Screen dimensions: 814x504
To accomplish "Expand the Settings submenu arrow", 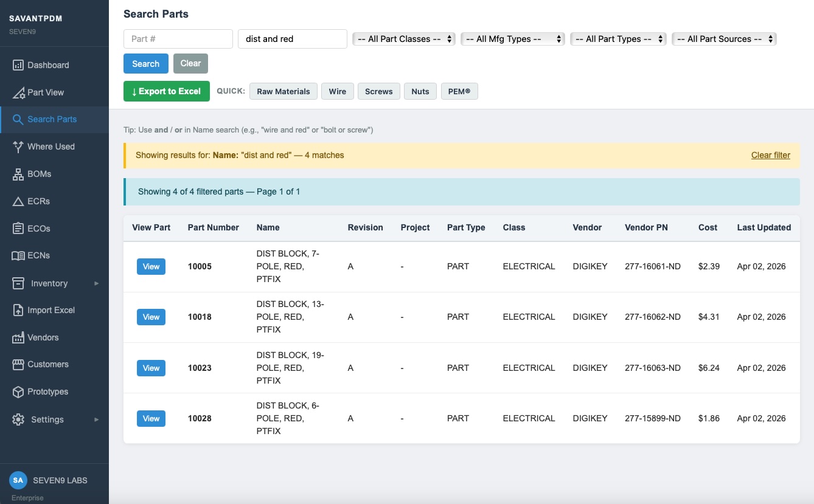I will (x=96, y=419).
